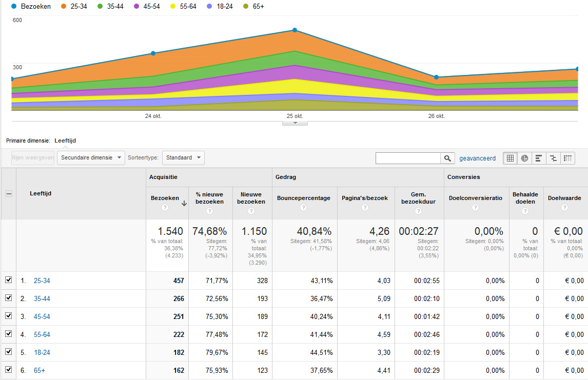Open the geavanceerd filter link
The image size is (588, 380).
(477, 158)
